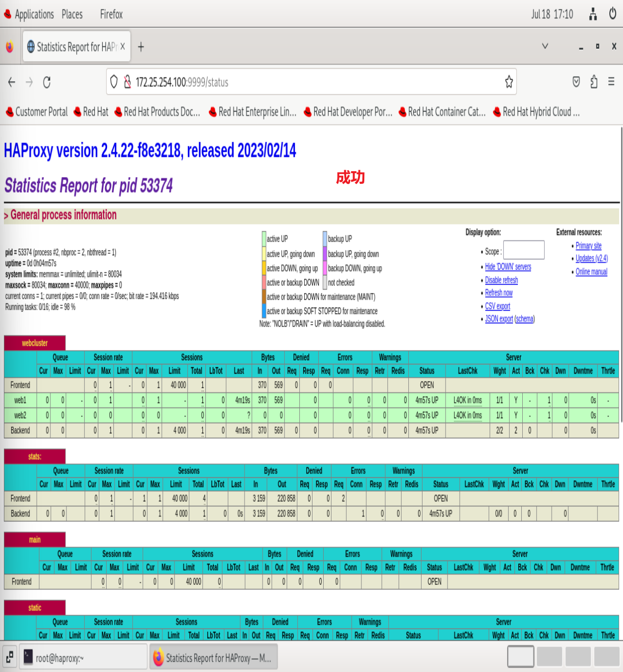Screen dimensions: 623x672
Task: Click Refresh now link
Action: click(499, 292)
